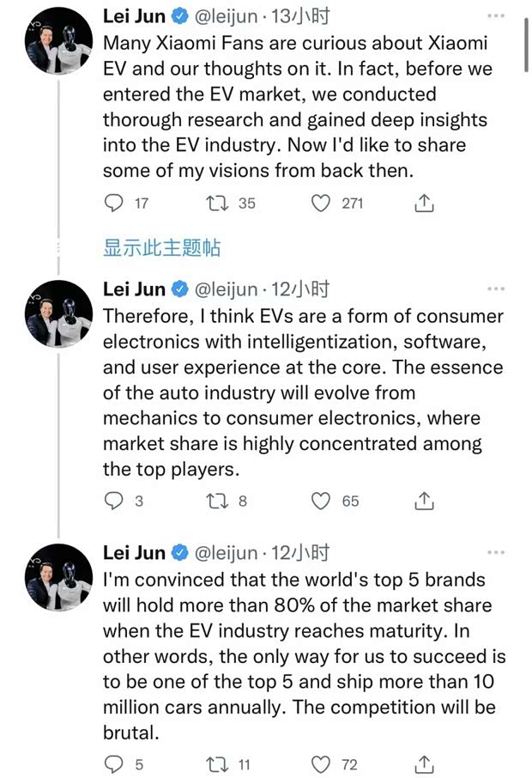This screenshot has height=778, width=532.
Task: Open the Lei Jun name on the third tweet
Action: pos(136,551)
